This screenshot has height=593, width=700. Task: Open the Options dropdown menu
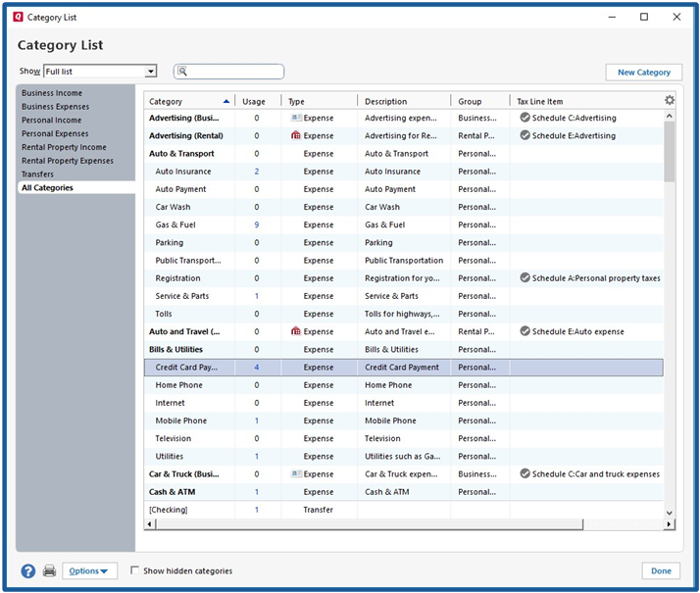tap(89, 570)
